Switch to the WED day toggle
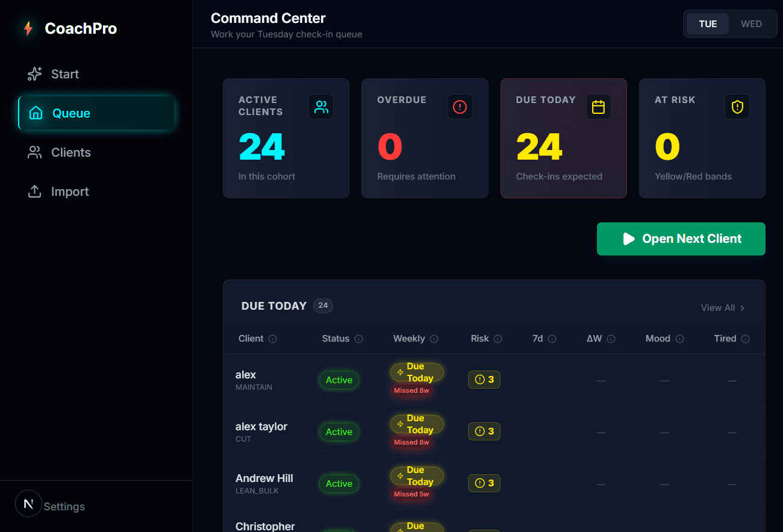This screenshot has height=532, width=783. click(x=751, y=24)
